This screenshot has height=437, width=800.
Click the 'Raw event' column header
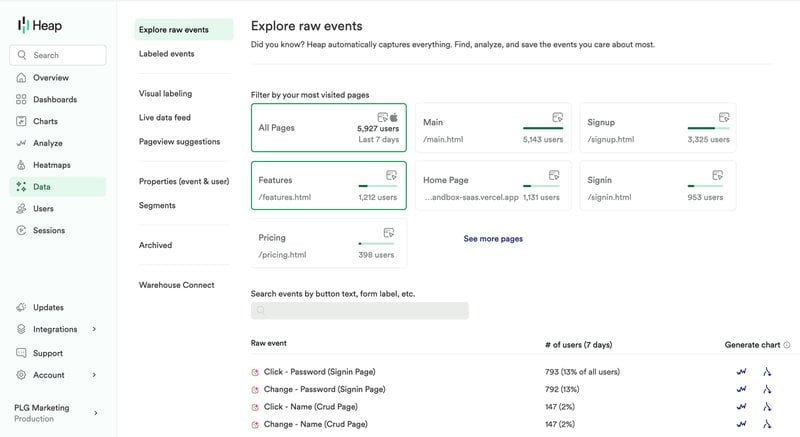(268, 343)
